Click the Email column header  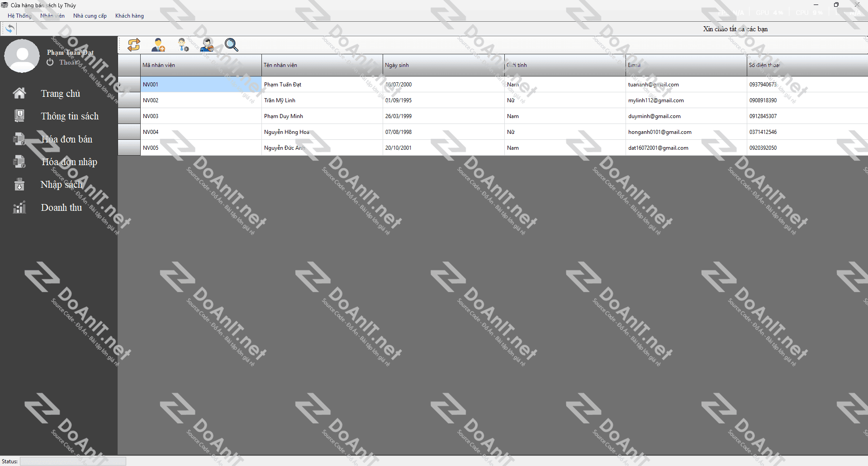click(x=686, y=65)
